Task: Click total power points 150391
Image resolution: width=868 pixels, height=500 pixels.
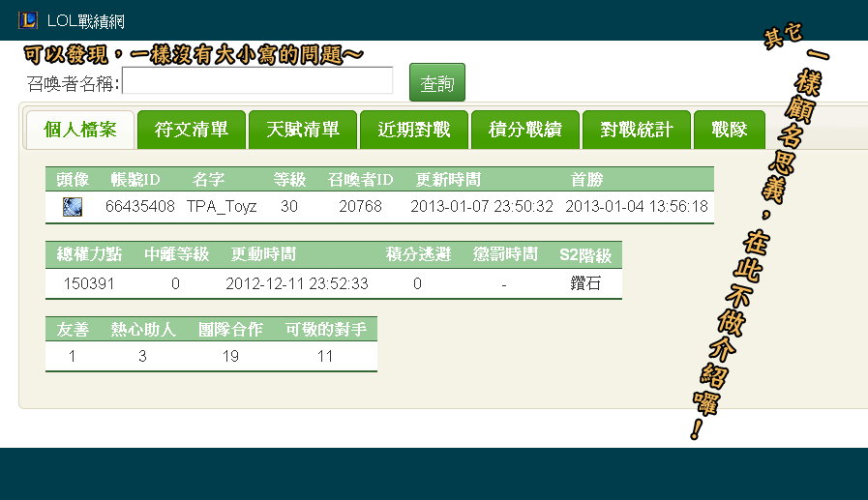Action: coord(89,283)
